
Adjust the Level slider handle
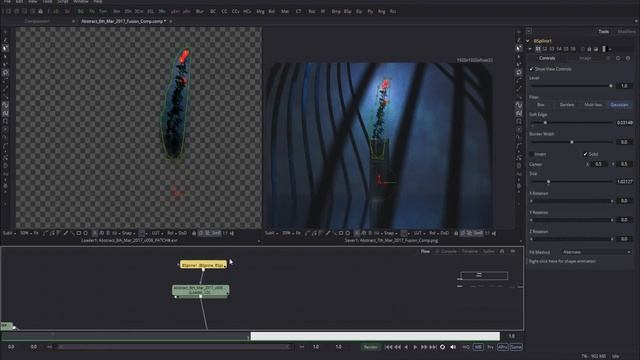(611, 86)
